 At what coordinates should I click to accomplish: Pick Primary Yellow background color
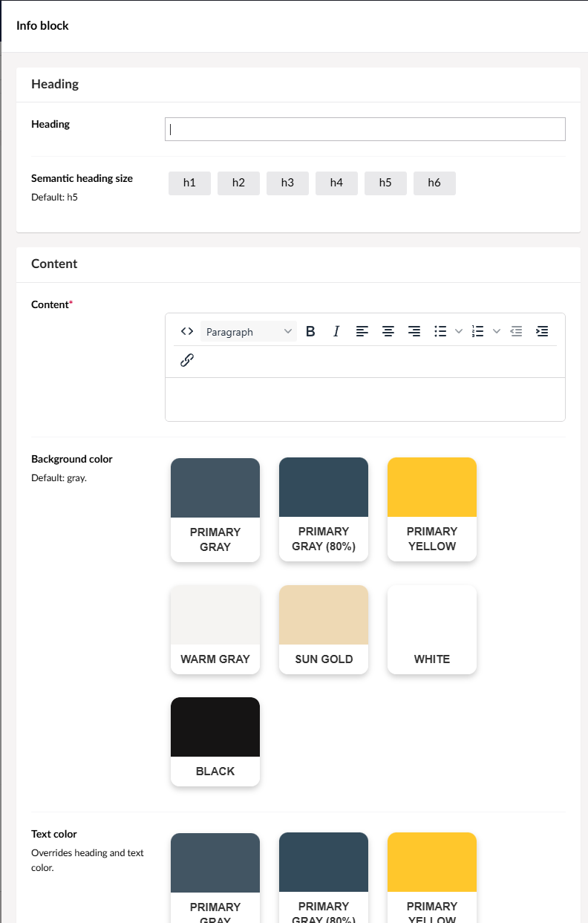click(432, 509)
